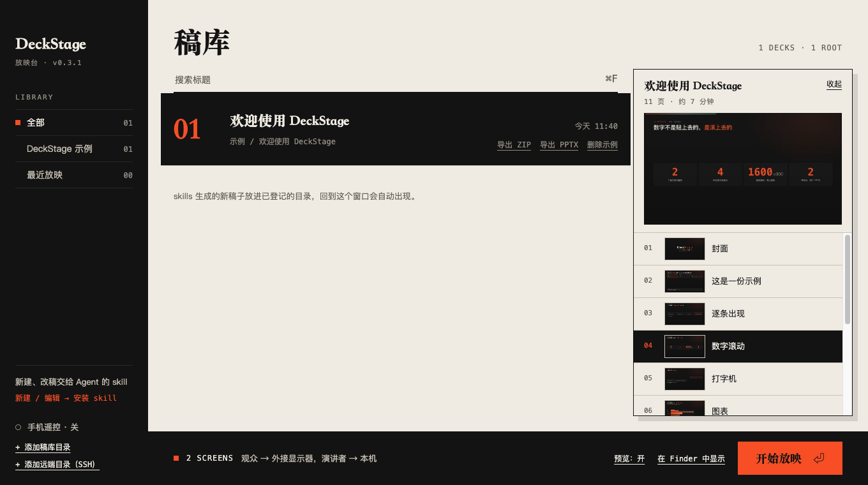The image size is (868, 485).
Task: Select the 最近放映 library item
Action: point(74,175)
